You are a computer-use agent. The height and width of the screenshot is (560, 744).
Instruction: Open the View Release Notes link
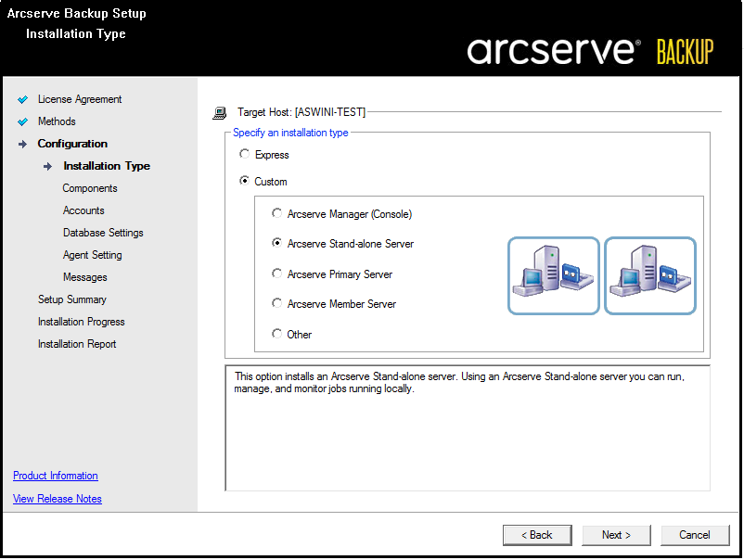tap(58, 500)
